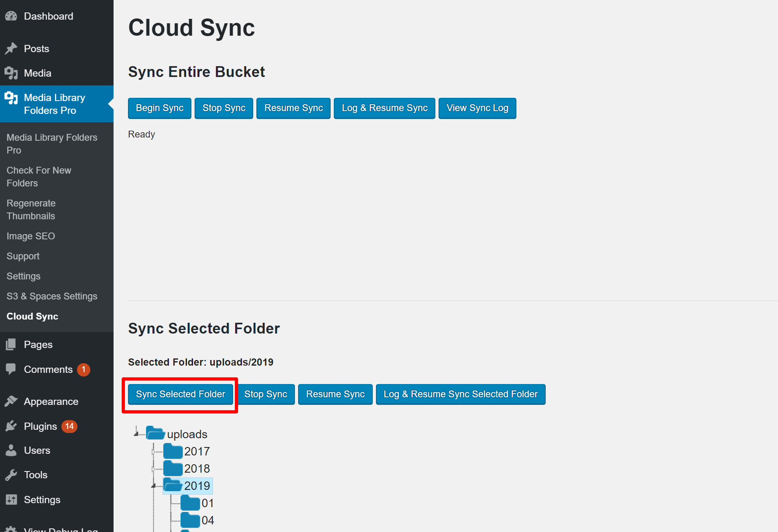Collapse the 2019 folder node

pyautogui.click(x=154, y=485)
